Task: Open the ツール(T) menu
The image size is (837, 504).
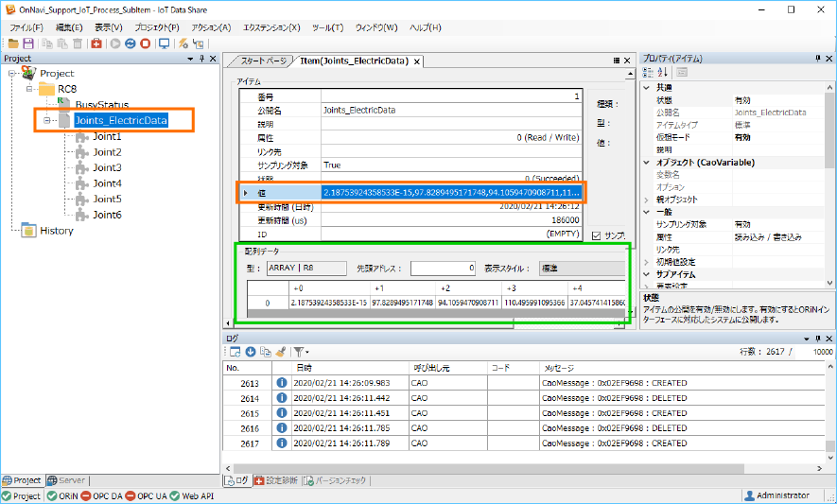Action: coord(327,27)
